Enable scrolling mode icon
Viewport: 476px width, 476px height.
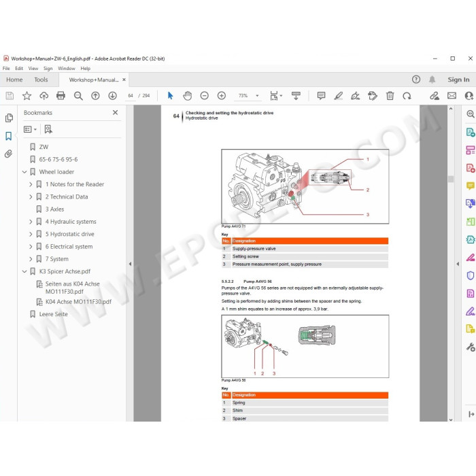[296, 96]
